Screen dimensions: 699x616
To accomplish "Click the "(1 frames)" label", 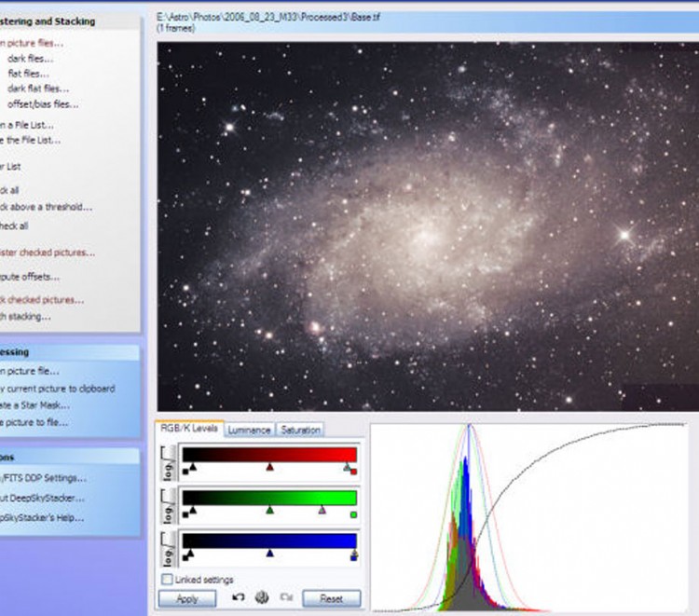I will click(175, 28).
